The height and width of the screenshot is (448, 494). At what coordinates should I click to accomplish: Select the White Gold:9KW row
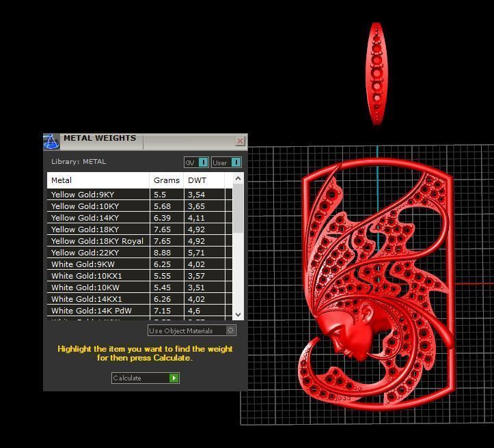(x=139, y=264)
